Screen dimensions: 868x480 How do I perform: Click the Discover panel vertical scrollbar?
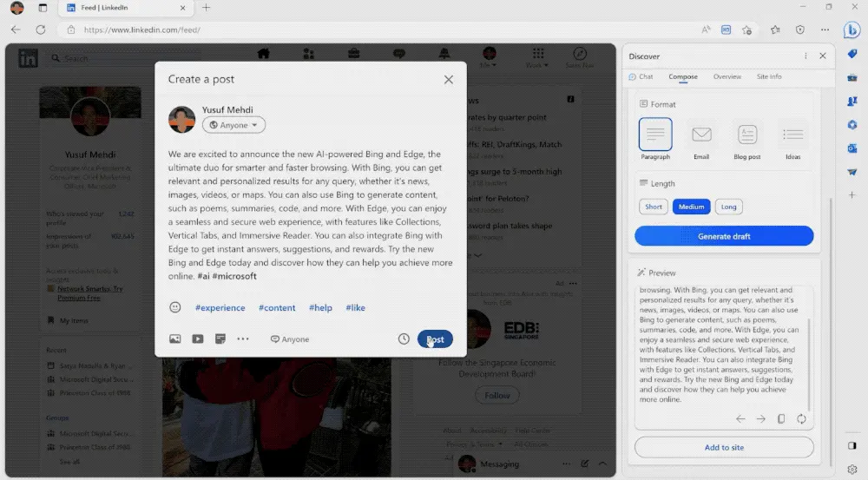[831, 332]
